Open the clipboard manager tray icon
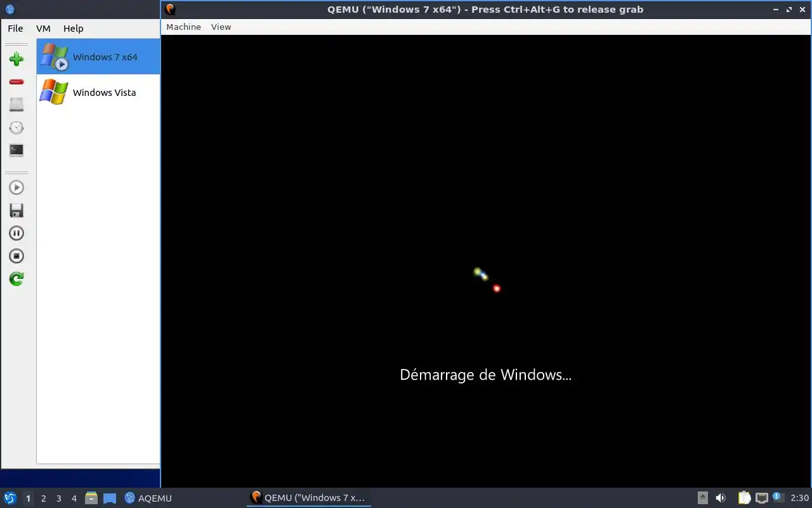 tap(744, 498)
